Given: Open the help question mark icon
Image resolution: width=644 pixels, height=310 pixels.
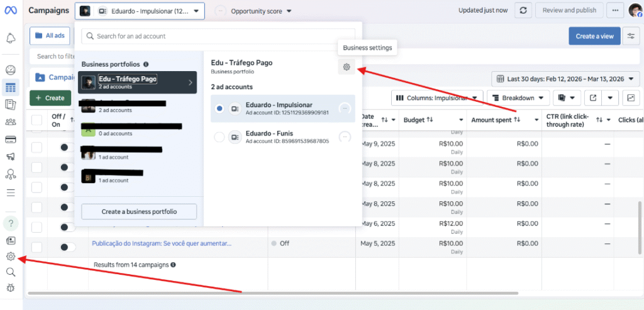Looking at the screenshot, I should tap(11, 223).
